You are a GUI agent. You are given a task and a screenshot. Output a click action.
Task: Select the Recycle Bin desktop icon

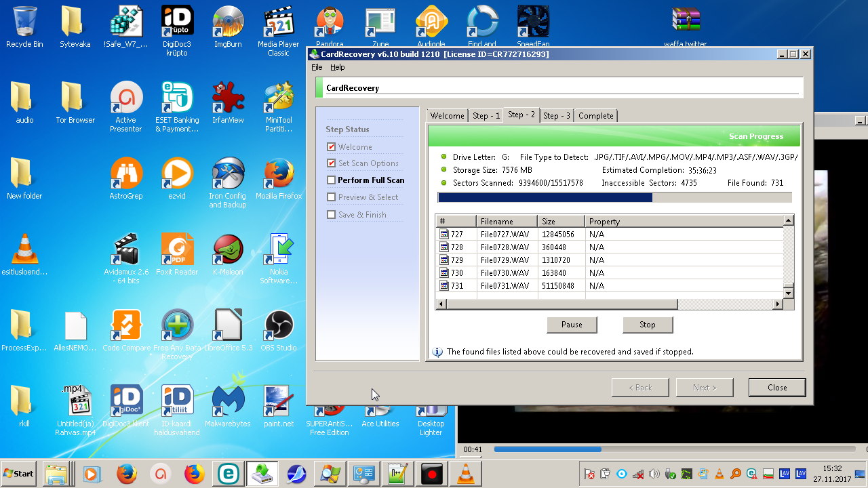(24, 27)
